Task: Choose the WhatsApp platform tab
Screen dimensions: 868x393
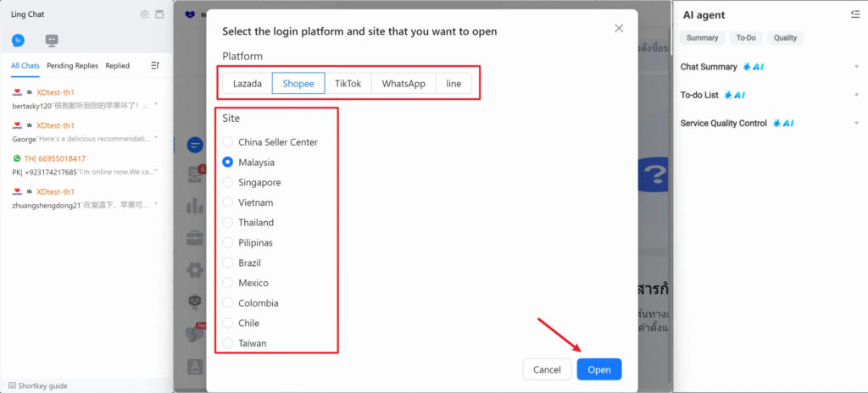Action: 403,84
